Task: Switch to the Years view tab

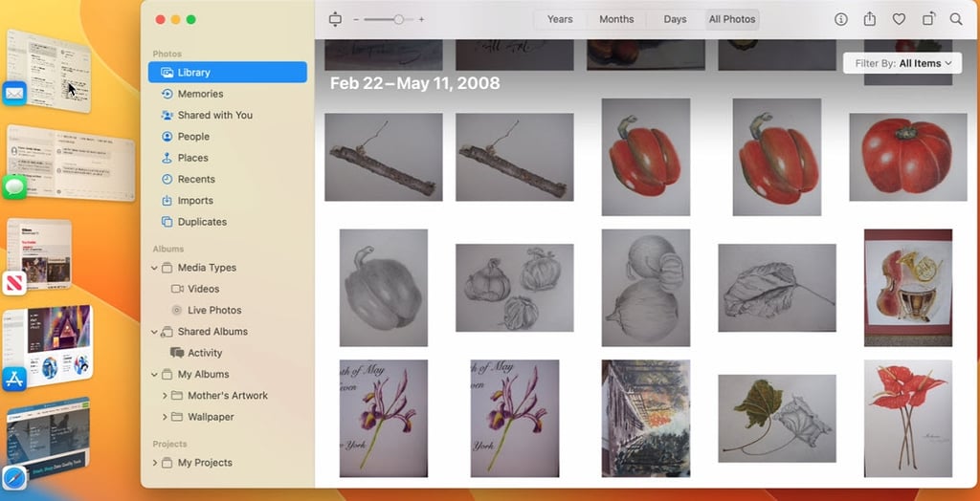Action: 560,19
